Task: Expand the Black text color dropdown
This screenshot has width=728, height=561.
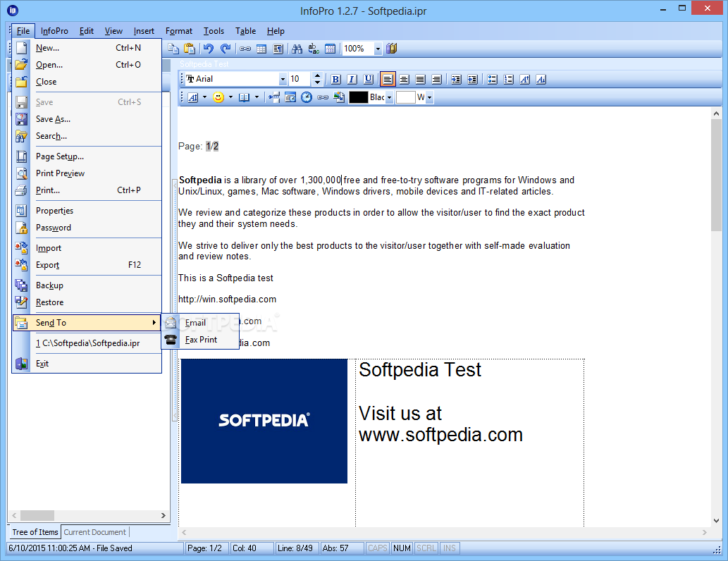Action: coord(390,97)
